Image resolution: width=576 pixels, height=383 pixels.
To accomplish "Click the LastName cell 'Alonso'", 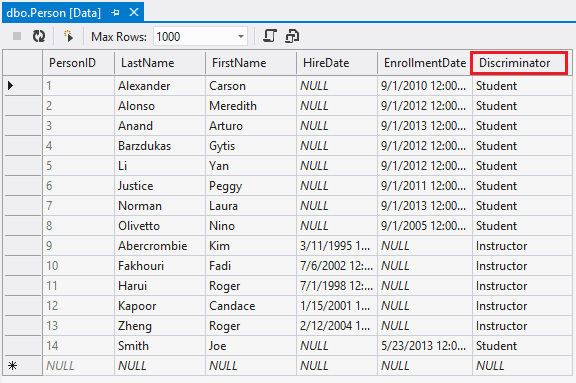I will [x=160, y=106].
